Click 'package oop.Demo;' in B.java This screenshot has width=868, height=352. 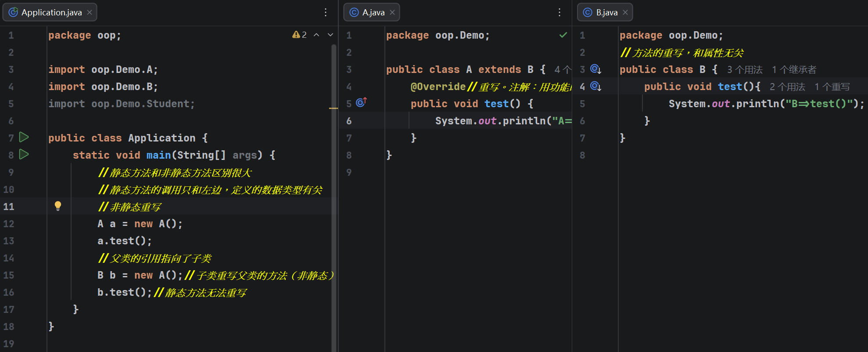(x=671, y=35)
